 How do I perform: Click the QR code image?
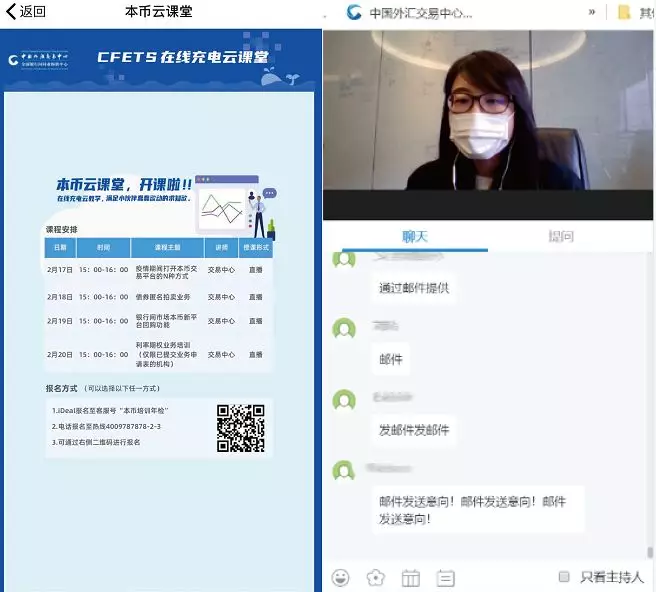pos(241,427)
